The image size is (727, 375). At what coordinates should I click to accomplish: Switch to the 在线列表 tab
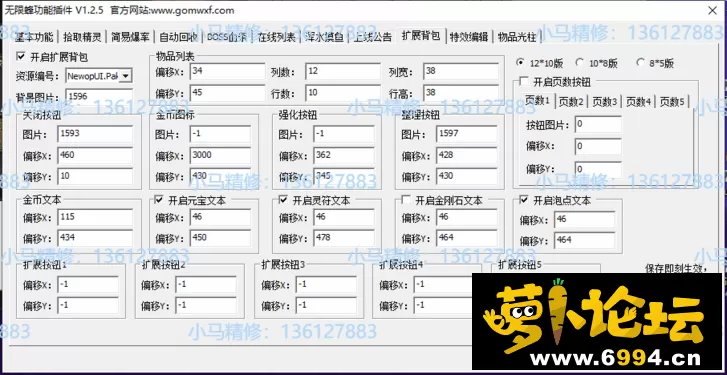coord(276,37)
